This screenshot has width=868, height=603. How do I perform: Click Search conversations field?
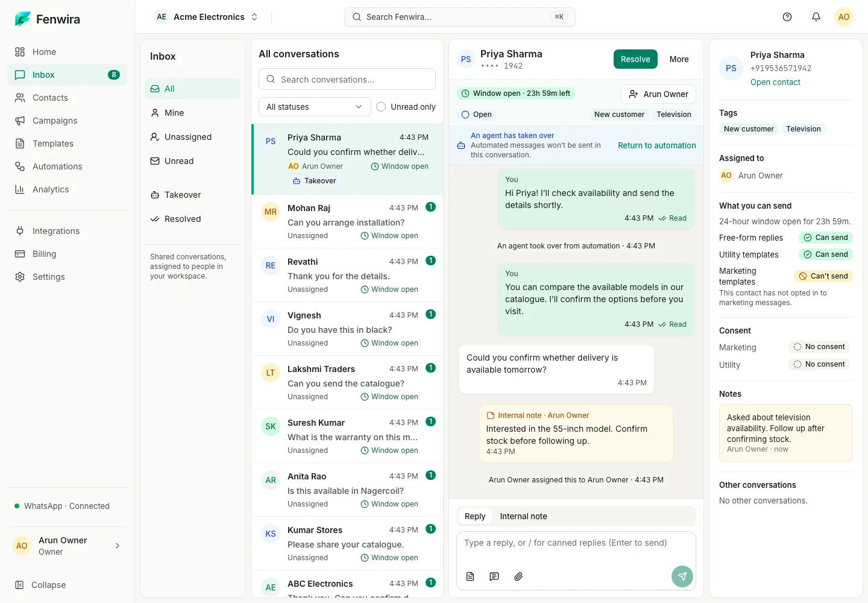pos(347,79)
